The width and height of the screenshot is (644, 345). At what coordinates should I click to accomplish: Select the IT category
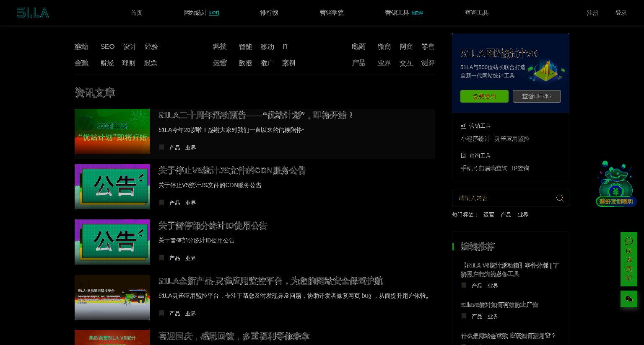[286, 46]
